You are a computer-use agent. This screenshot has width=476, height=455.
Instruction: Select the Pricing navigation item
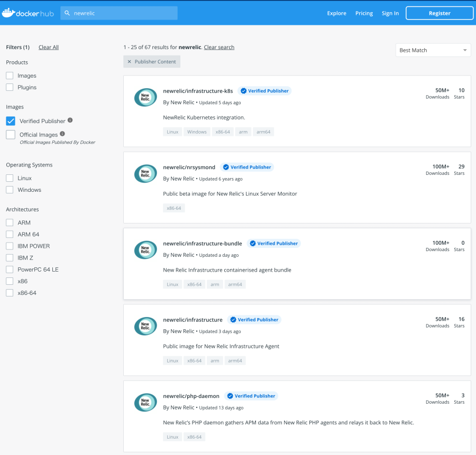pos(364,13)
